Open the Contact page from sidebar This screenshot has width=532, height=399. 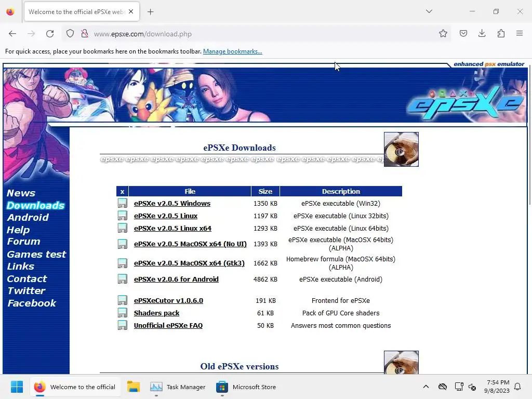pyautogui.click(x=27, y=278)
